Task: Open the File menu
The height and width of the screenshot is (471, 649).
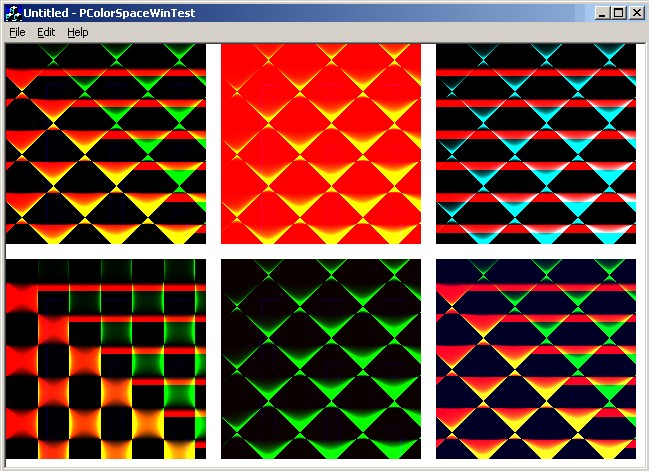Action: coord(17,32)
